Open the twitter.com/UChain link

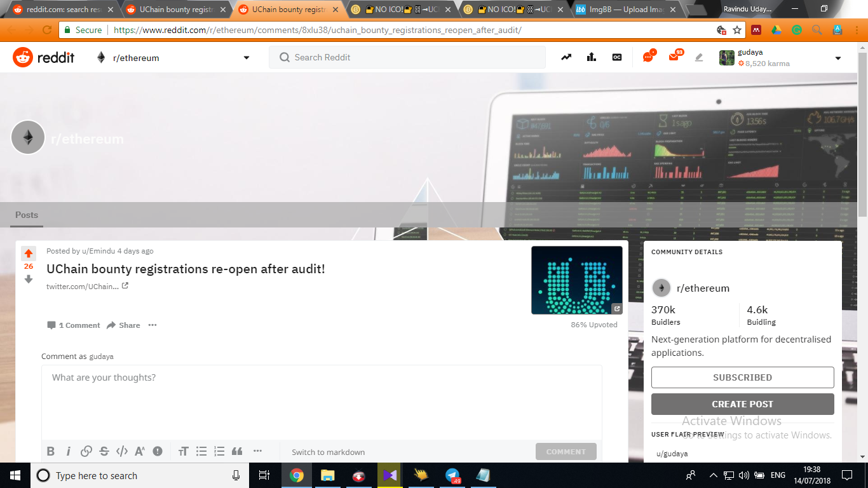pos(88,287)
